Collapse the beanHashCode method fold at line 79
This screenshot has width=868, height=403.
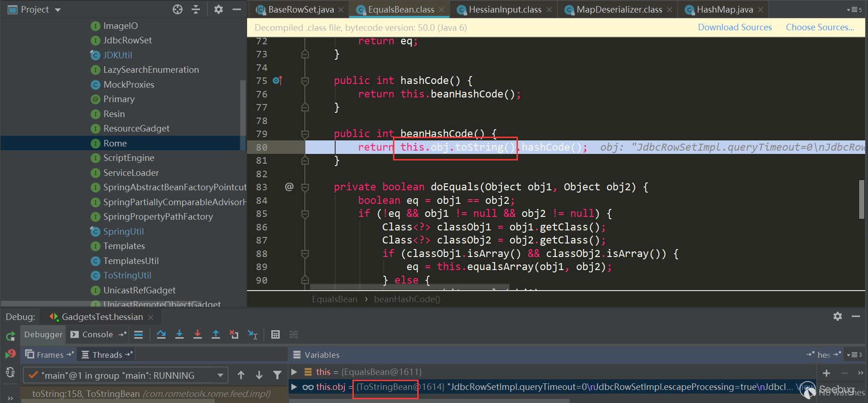[305, 134]
